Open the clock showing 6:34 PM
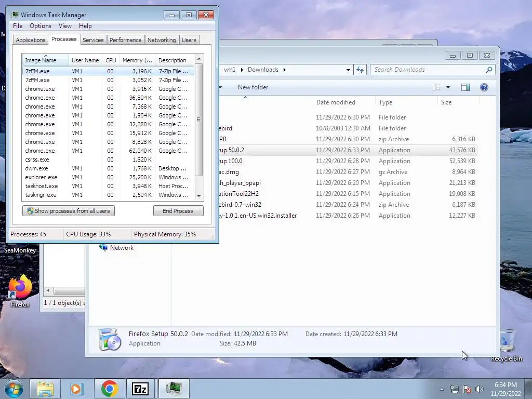Viewport: 532px width, 399px height. click(506, 389)
